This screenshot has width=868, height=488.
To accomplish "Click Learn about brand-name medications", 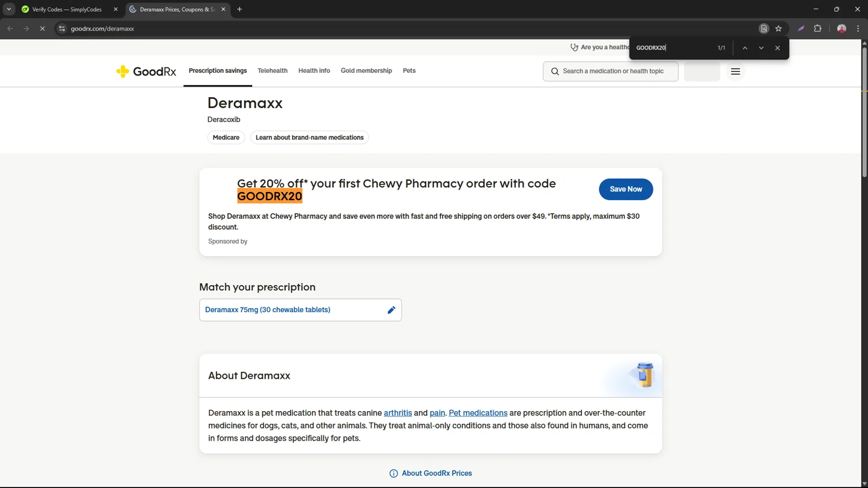I will 310,138.
